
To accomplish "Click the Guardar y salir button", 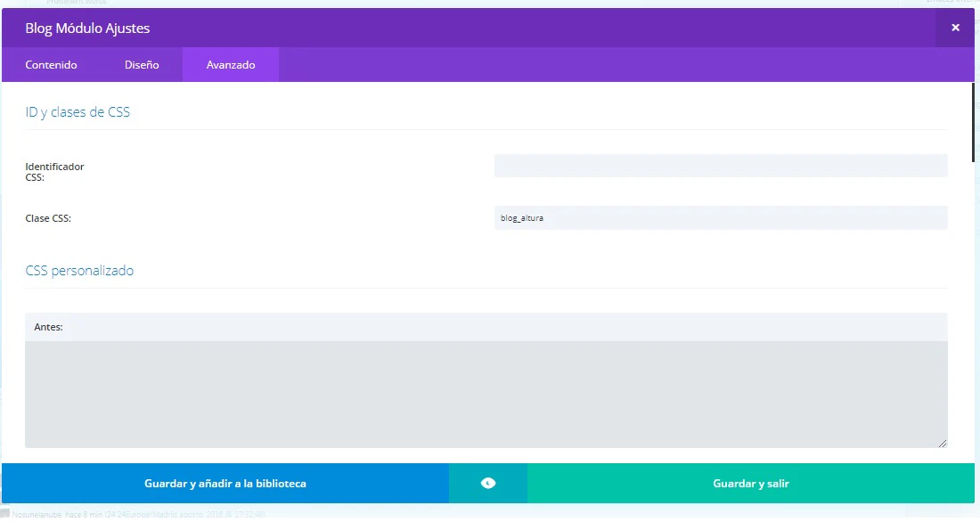I will click(750, 484).
